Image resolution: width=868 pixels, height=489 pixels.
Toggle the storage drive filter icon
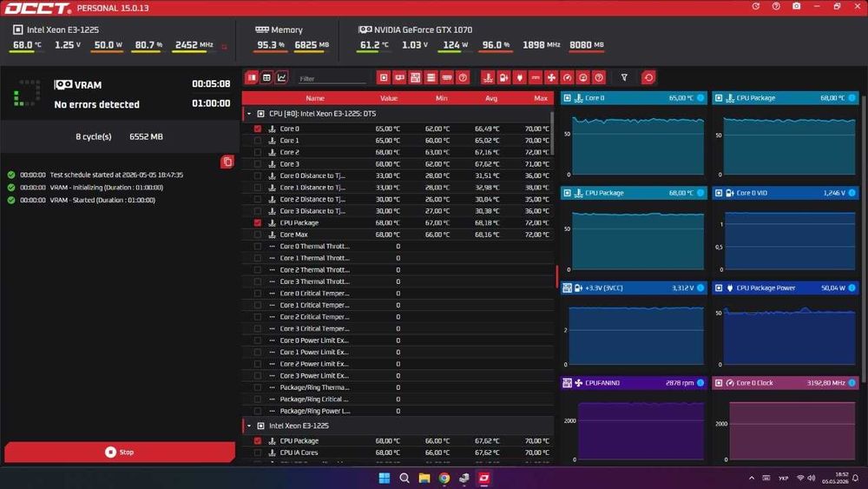coord(431,77)
